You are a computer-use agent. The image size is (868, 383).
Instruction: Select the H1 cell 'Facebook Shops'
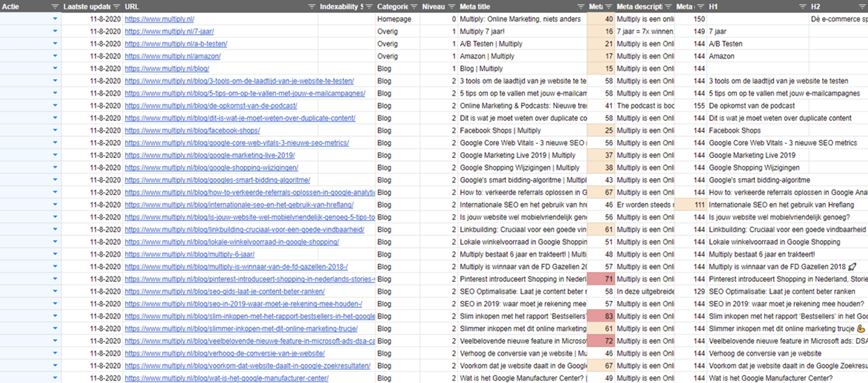click(758, 131)
